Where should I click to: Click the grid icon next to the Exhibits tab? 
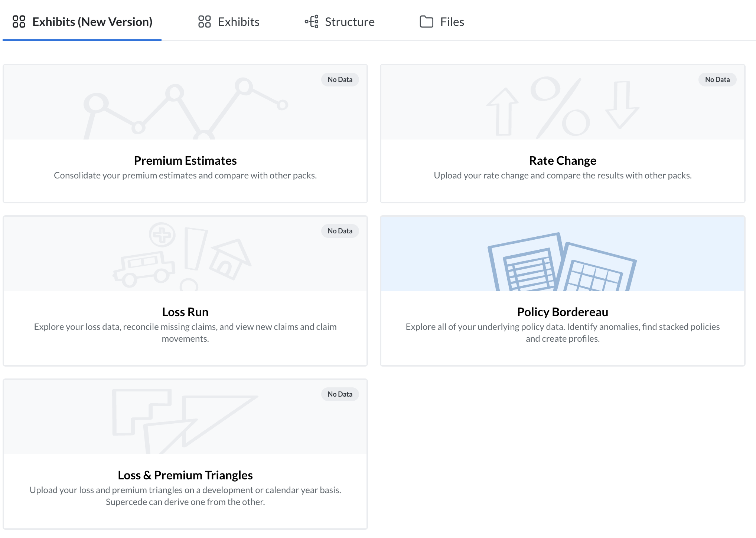pos(205,22)
